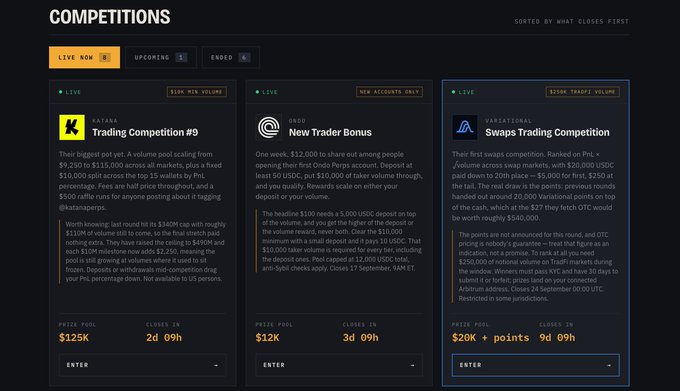Viewport: 680px width, 391px height.
Task: Click the Live status on the Ondo card
Action: point(266,92)
